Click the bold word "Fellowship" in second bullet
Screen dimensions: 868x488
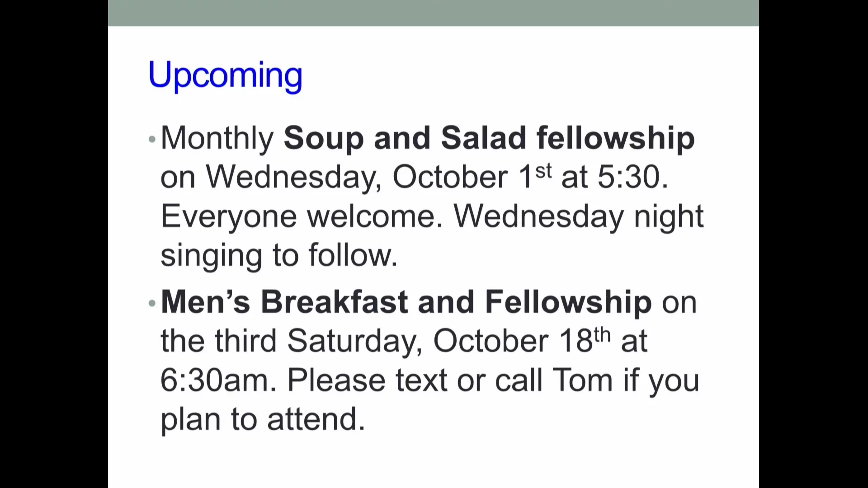568,302
